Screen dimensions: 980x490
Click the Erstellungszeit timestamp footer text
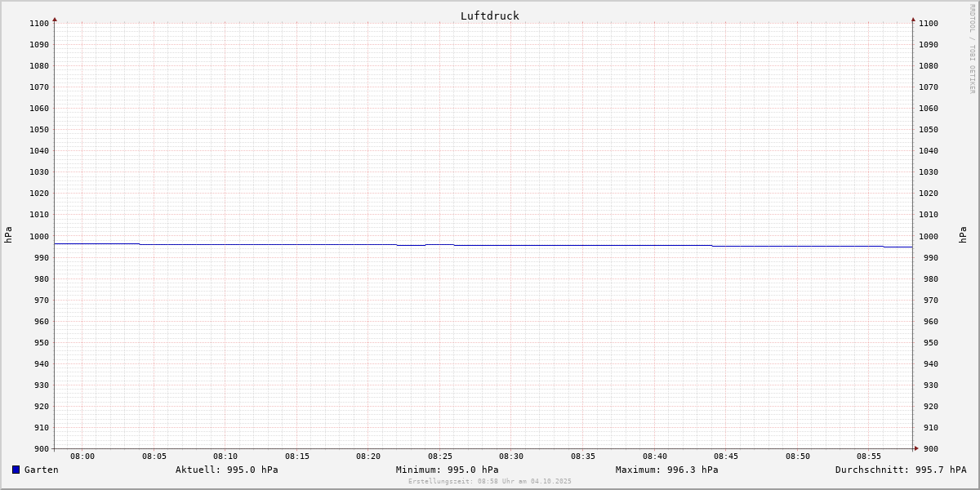490,481
